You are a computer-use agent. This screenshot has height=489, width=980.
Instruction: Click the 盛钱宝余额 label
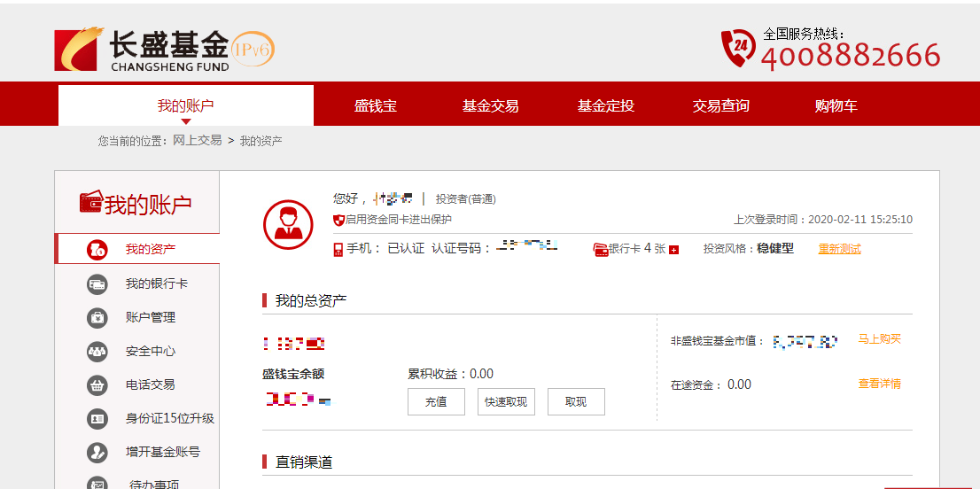click(x=293, y=374)
